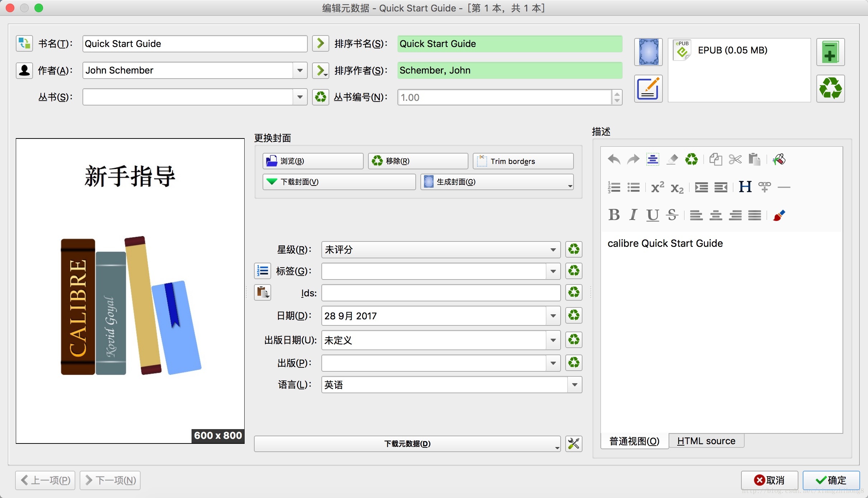Insert bullet list in description
Viewport: 868px width, 498px height.
633,187
